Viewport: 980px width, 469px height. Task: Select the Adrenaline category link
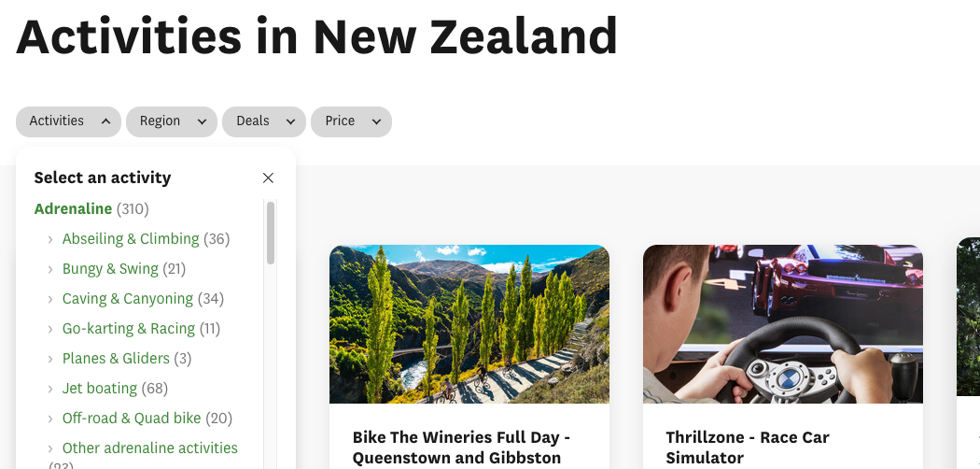tap(73, 208)
